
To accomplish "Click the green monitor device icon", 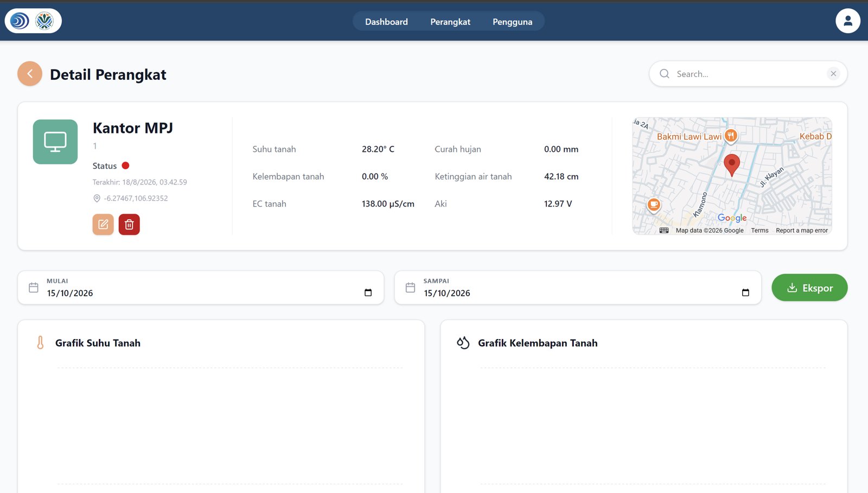I will (55, 142).
